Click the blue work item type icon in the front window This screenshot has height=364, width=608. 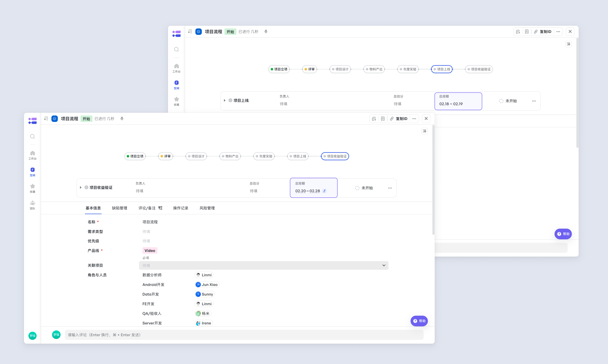(54, 119)
